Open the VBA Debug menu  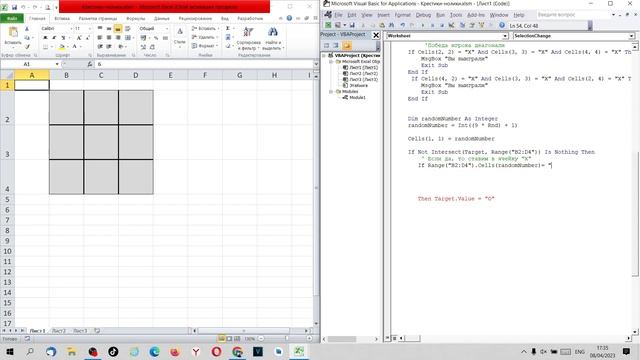click(423, 15)
